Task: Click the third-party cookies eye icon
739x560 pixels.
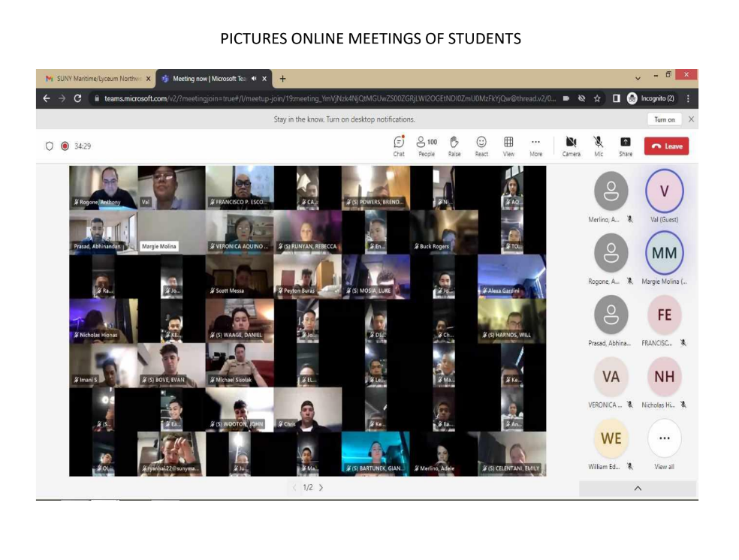Action: point(581,98)
